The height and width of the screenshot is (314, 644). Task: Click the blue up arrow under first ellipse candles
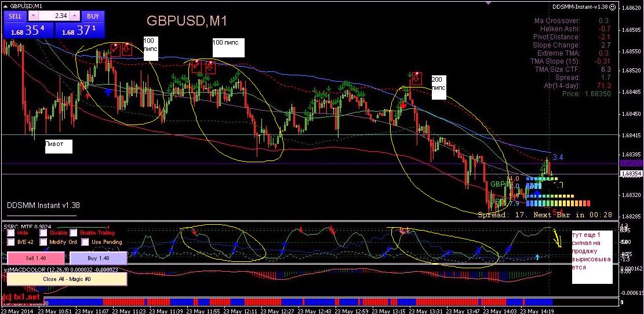pos(108,92)
